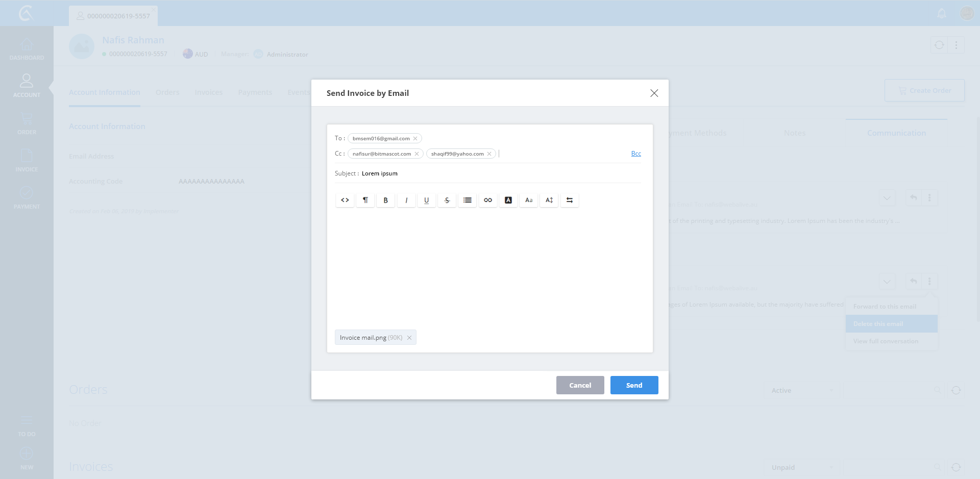
Task: Toggle bold formatting
Action: [386, 200]
